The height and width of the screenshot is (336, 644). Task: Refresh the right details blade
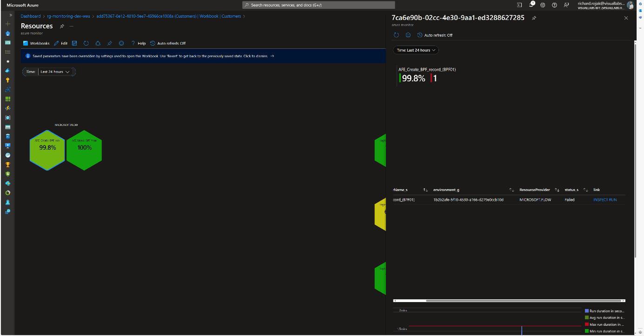(x=396, y=35)
